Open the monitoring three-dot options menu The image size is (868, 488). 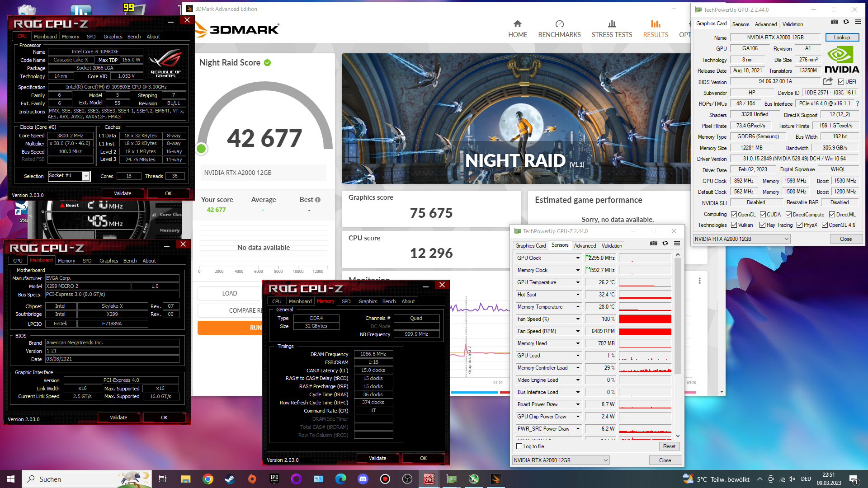(699, 281)
